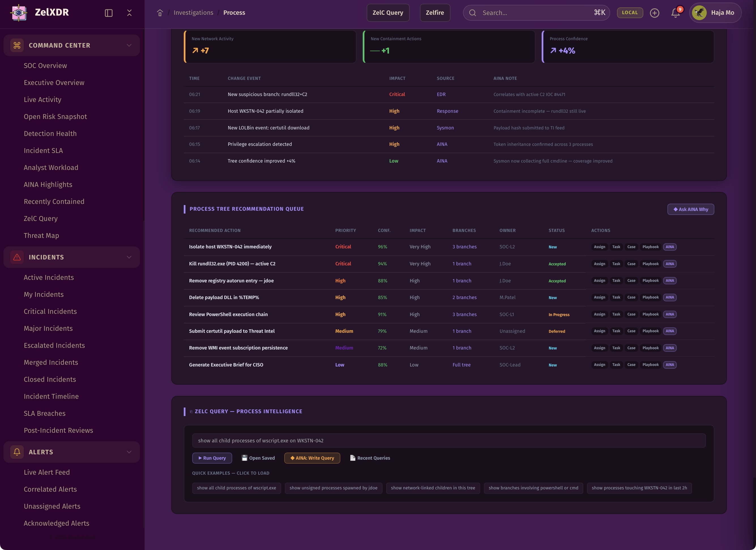756x550 pixels.
Task: Open Critical Incidents sidebar item
Action: tap(50, 311)
